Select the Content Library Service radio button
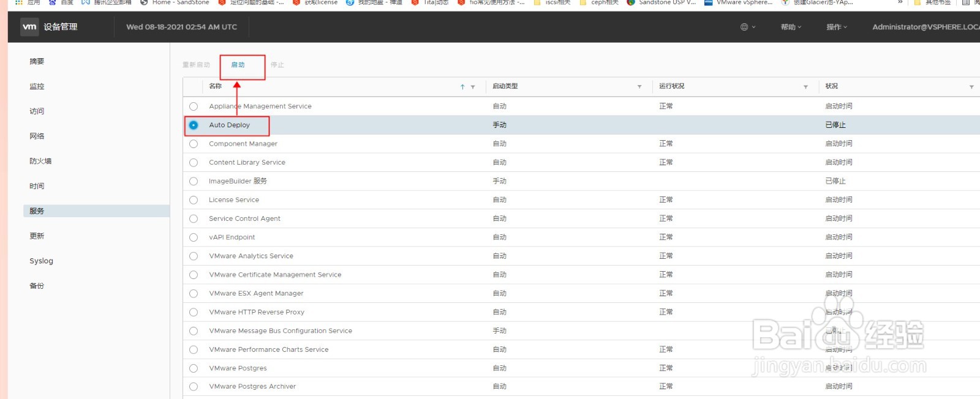980x399 pixels. pyautogui.click(x=194, y=163)
